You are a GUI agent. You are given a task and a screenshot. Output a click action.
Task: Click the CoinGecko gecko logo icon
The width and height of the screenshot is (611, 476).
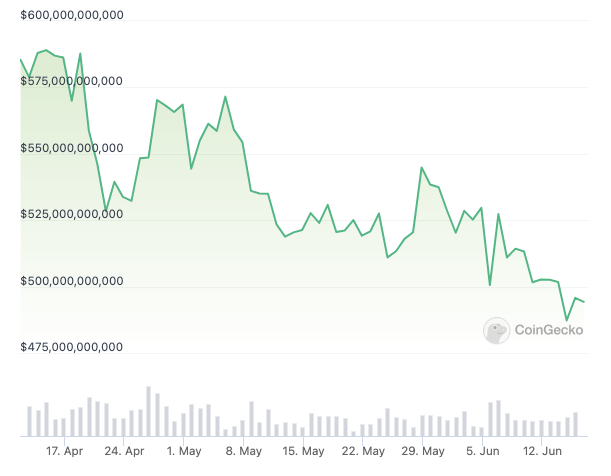coord(497,330)
